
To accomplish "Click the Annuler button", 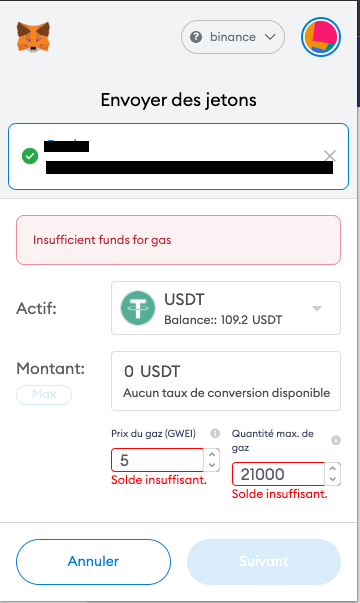I will [93, 561].
